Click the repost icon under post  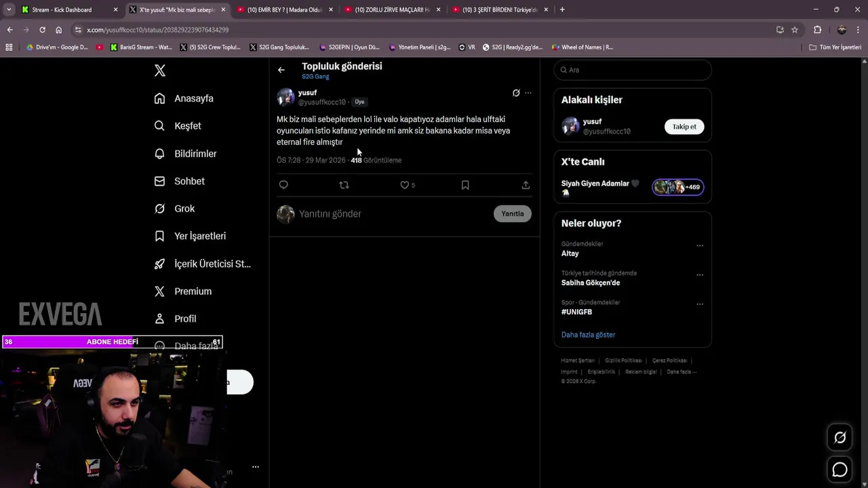tap(344, 185)
